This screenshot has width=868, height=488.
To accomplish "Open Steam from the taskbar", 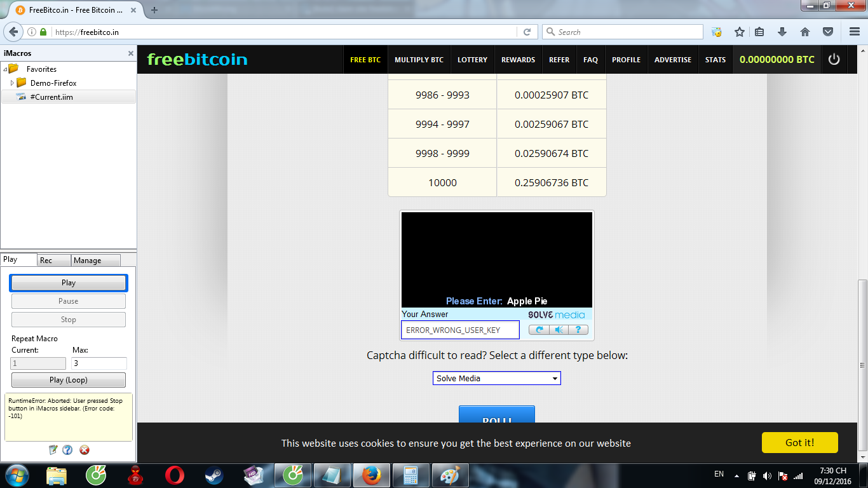I will [214, 475].
